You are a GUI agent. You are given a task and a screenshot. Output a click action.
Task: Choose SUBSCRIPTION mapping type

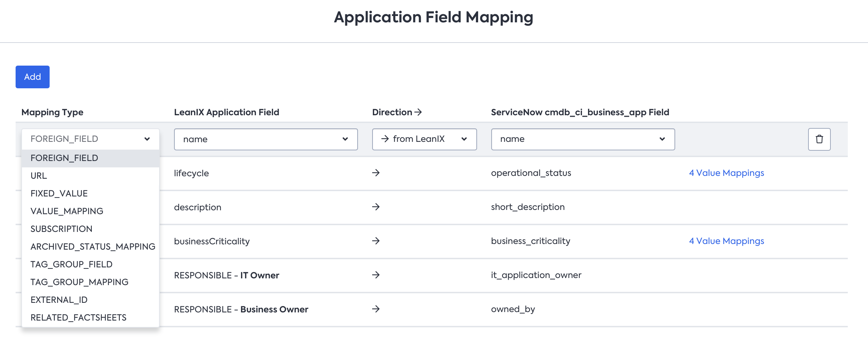pyautogui.click(x=90, y=229)
